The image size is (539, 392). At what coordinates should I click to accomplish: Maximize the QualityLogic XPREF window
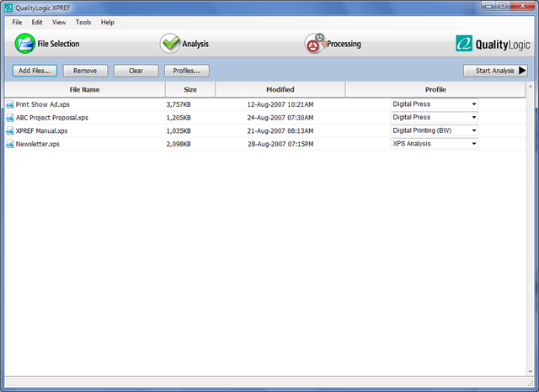[x=503, y=6]
